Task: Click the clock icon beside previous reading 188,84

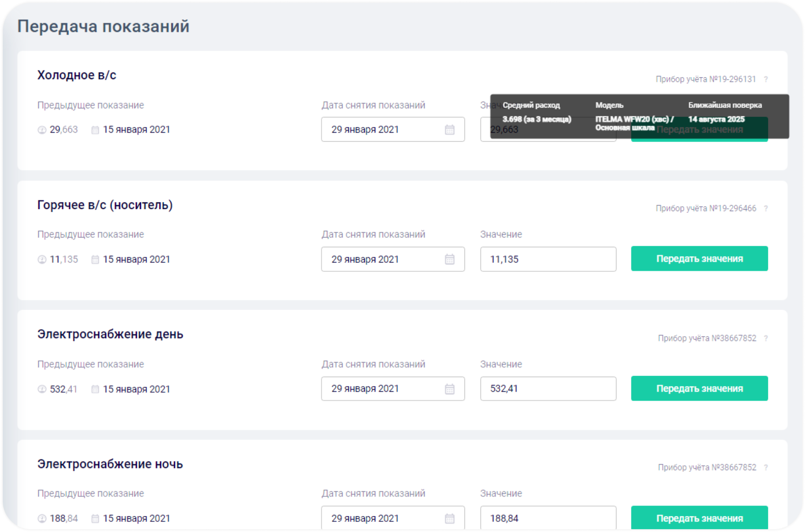Action: coord(42,519)
